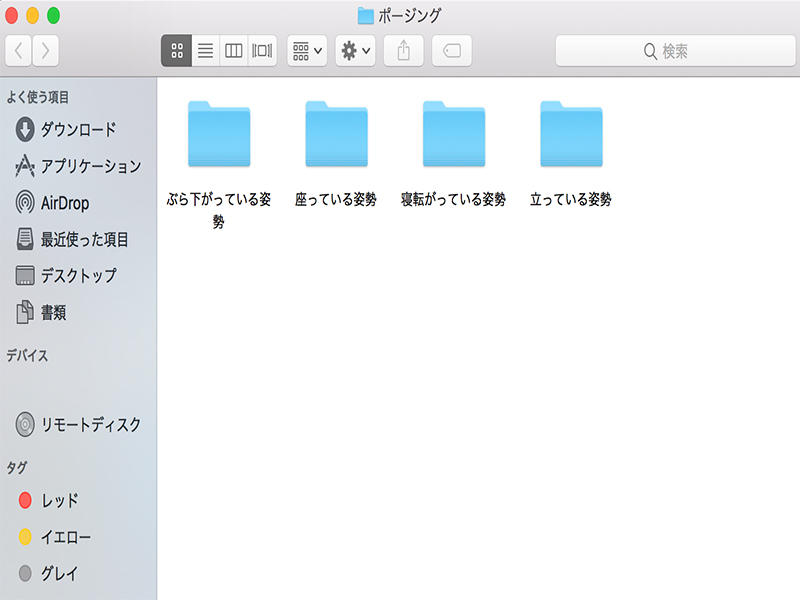Click the ポージング title folder icon
Image resolution: width=800 pixels, height=600 pixels.
(365, 15)
